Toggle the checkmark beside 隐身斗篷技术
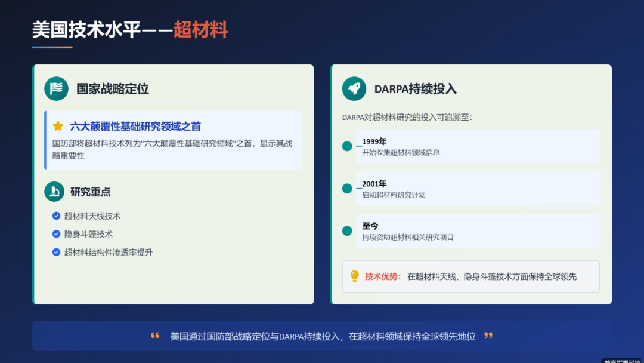Image resolution: width=644 pixels, height=363 pixels. click(55, 234)
